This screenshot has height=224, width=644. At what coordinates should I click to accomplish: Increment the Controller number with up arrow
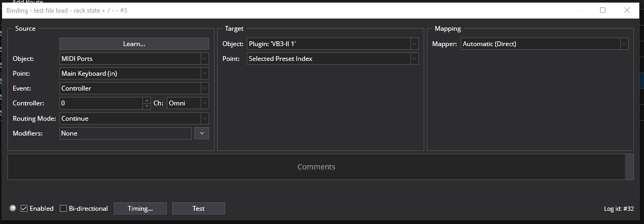147,101
